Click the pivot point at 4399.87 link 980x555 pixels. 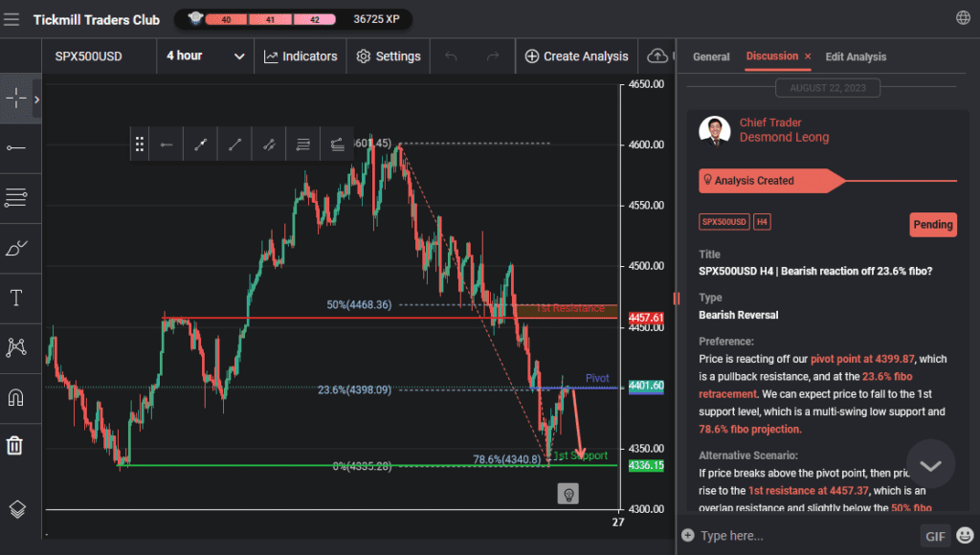click(x=862, y=360)
